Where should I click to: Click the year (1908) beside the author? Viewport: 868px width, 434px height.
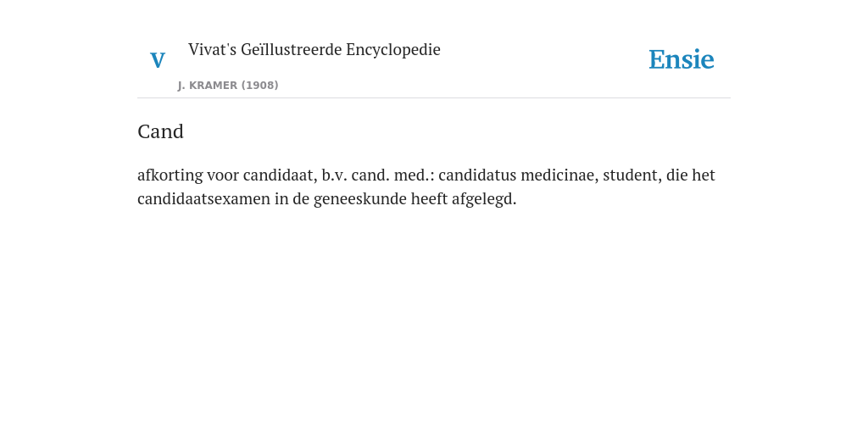pos(259,86)
